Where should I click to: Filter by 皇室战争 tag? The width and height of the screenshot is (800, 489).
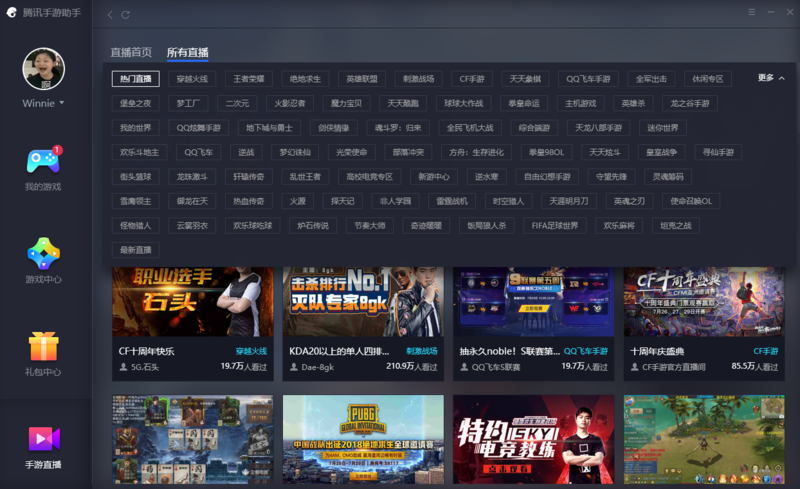click(661, 152)
